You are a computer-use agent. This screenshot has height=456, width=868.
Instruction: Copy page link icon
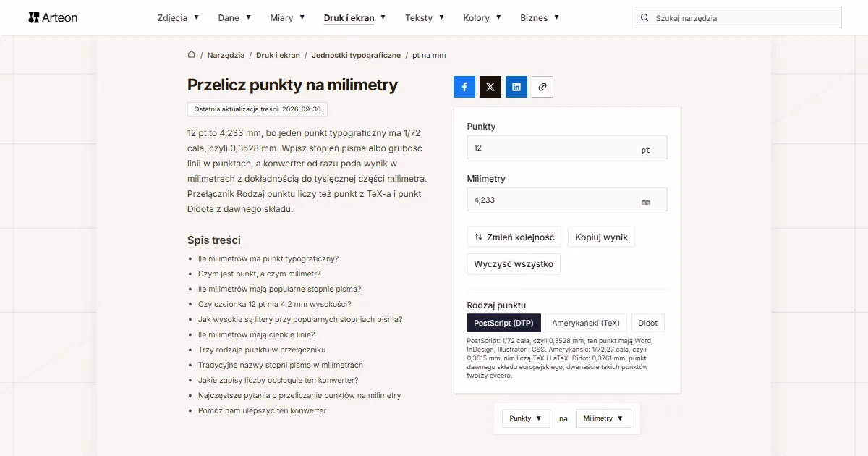pyautogui.click(x=542, y=87)
